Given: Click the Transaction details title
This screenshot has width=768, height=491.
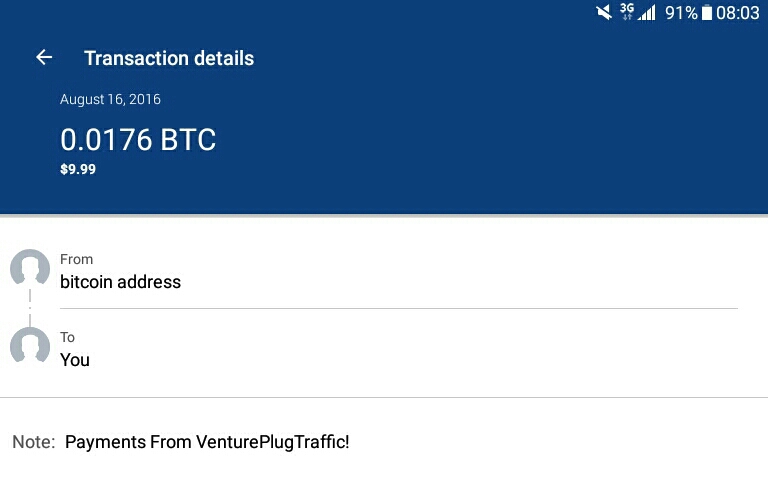Looking at the screenshot, I should tap(169, 58).
